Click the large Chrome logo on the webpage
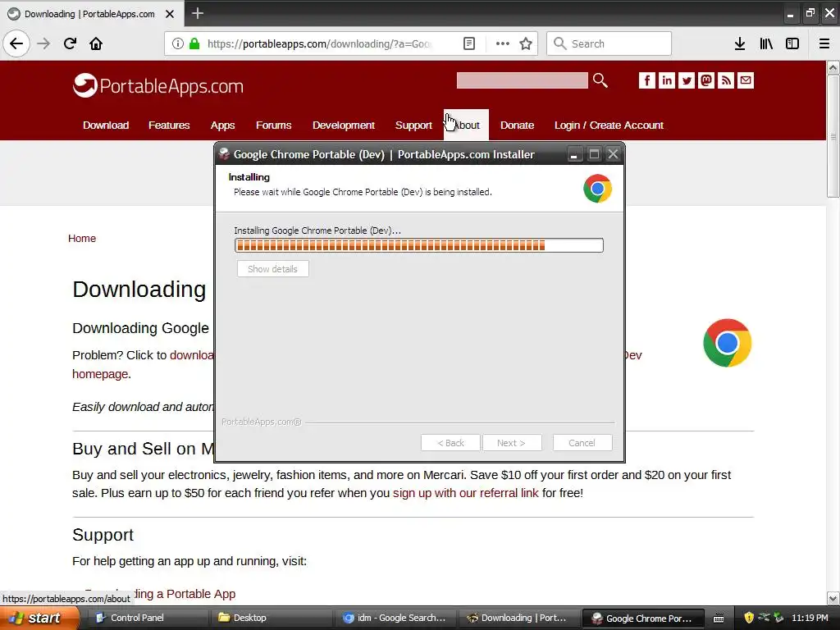 [727, 343]
